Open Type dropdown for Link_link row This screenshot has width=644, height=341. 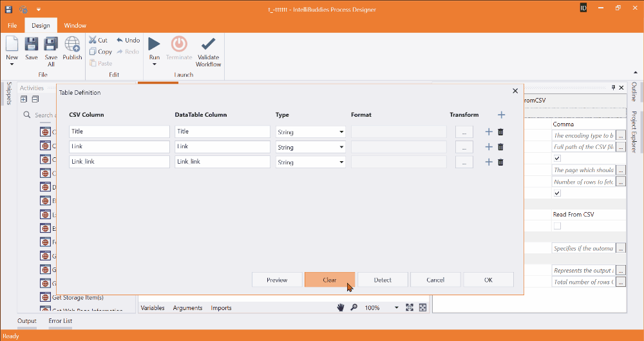pyautogui.click(x=341, y=162)
